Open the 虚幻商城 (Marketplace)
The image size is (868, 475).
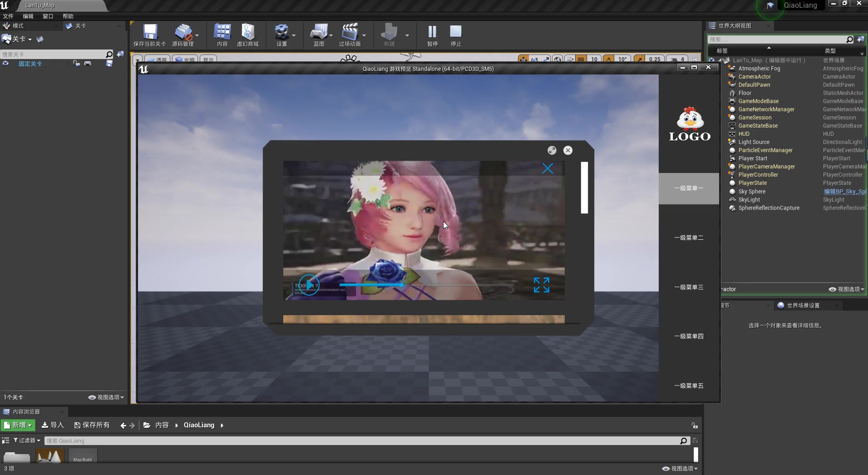(x=247, y=35)
